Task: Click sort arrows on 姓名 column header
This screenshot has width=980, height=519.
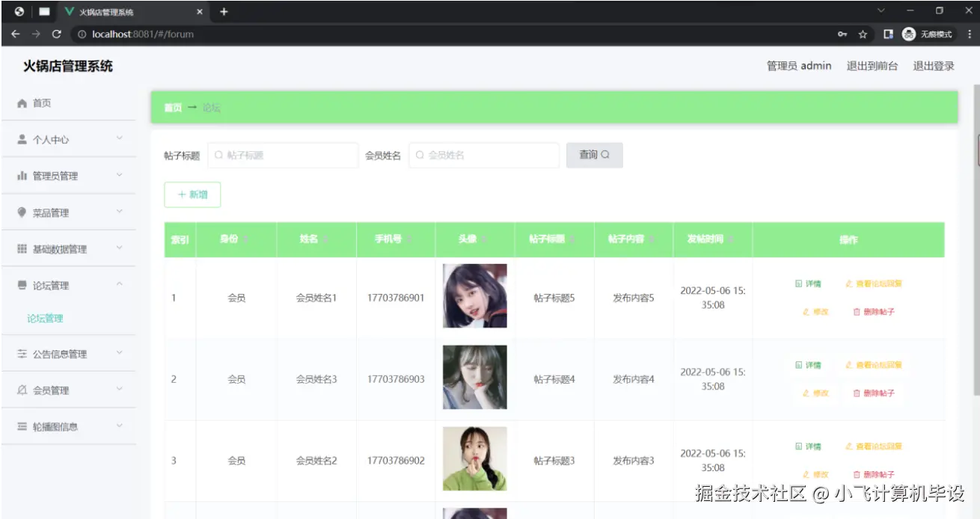Action: pyautogui.click(x=325, y=239)
